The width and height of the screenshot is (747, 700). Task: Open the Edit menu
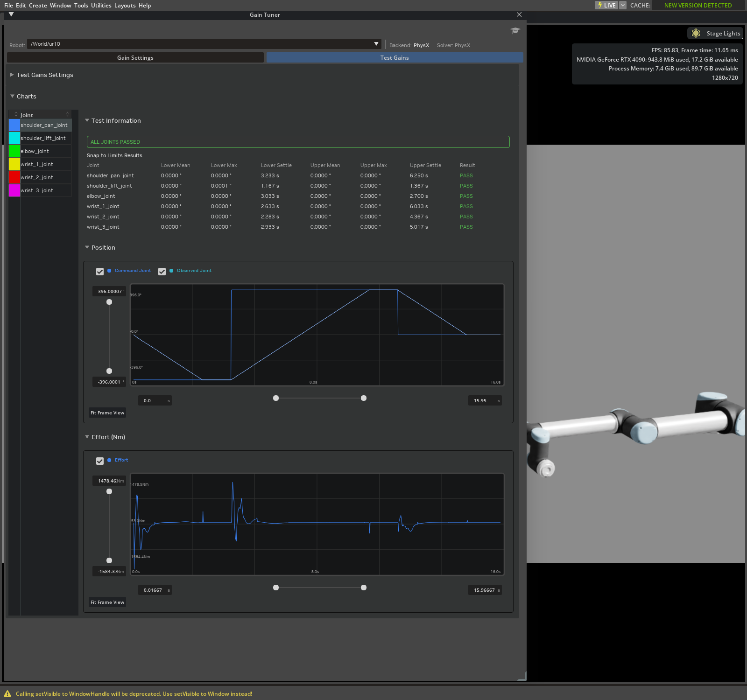[21, 6]
